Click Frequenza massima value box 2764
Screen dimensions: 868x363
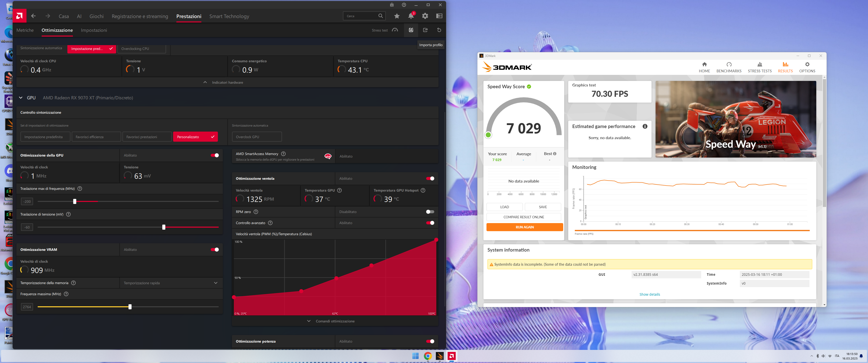[x=27, y=307]
